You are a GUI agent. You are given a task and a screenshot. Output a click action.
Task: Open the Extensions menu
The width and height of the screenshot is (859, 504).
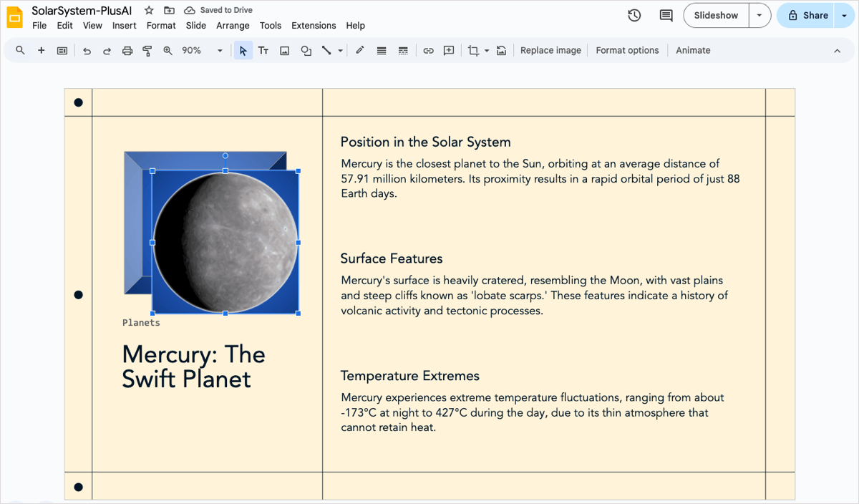coord(314,25)
